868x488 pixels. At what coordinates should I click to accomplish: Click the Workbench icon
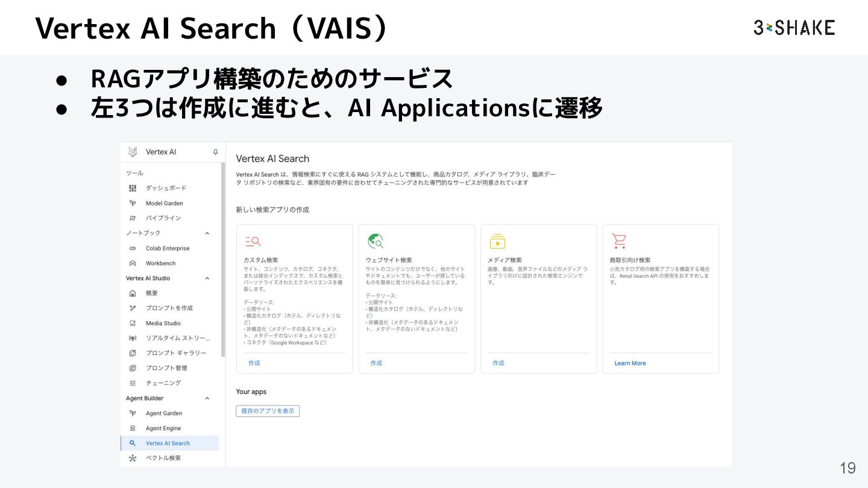(x=133, y=263)
